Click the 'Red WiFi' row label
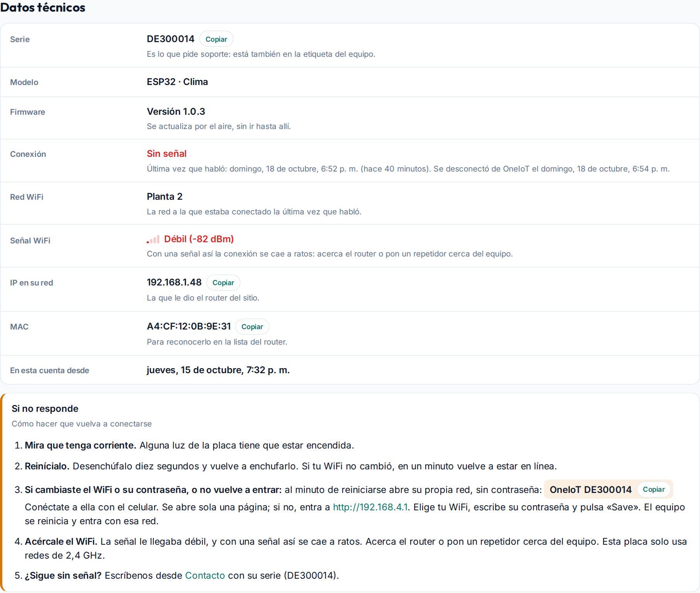Image resolution: width=700 pixels, height=593 pixels. click(x=27, y=197)
